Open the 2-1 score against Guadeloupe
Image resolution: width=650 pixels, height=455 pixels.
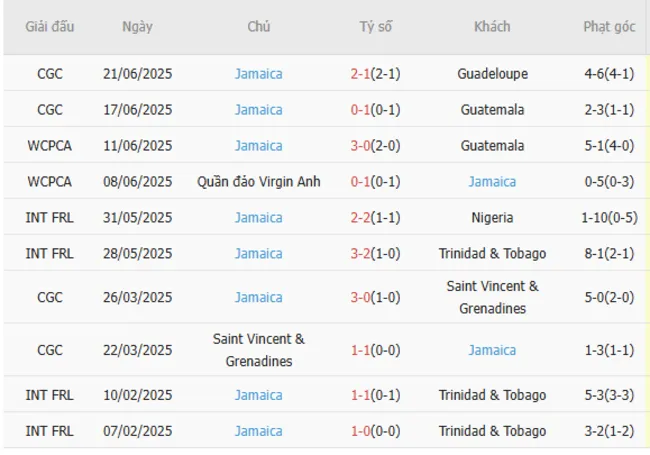coord(361,74)
